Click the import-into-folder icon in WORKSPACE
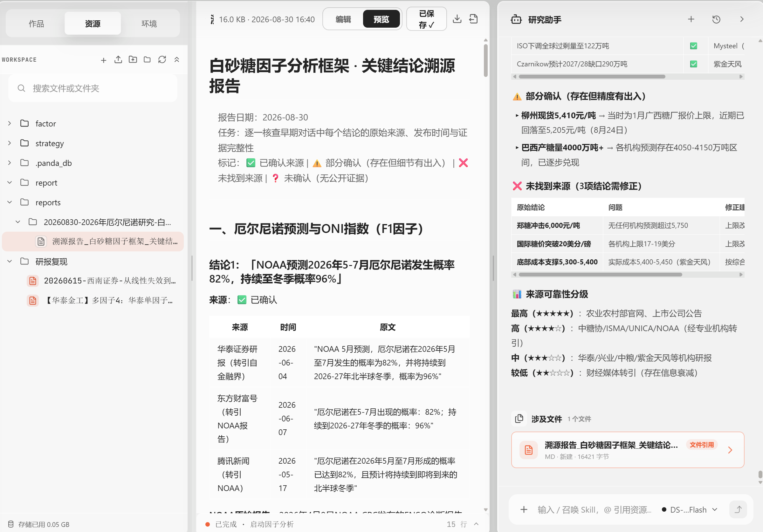Image resolution: width=763 pixels, height=532 pixels. point(133,60)
